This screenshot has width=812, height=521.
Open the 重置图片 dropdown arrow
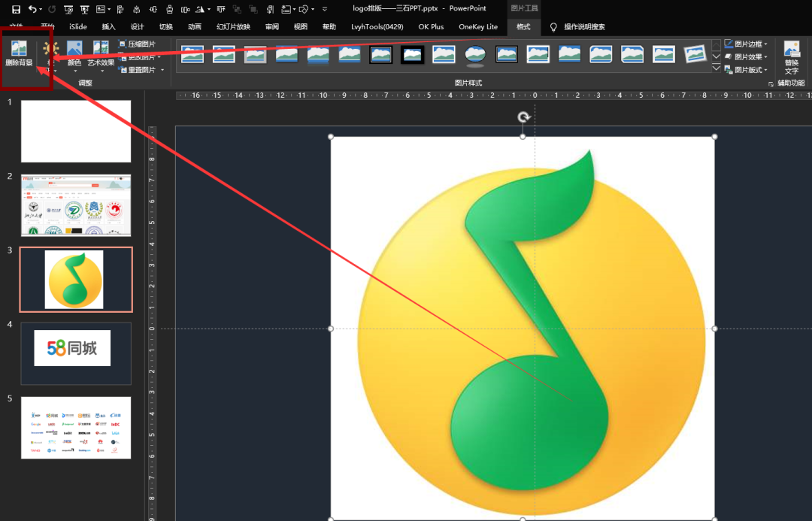pyautogui.click(x=162, y=69)
